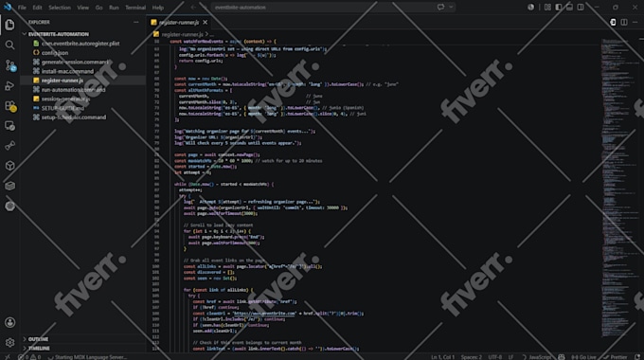Screen dimensions: 644x360
Task: Open the Run menu
Action: pyautogui.click(x=114, y=8)
